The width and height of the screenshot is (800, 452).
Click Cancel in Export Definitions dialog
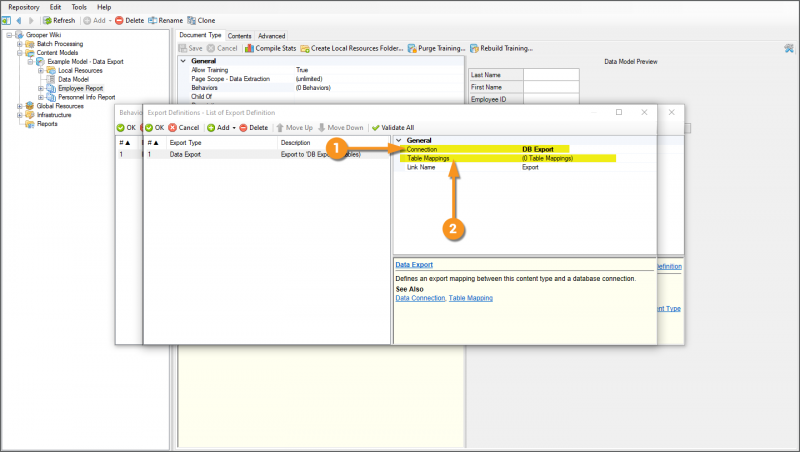pos(184,128)
